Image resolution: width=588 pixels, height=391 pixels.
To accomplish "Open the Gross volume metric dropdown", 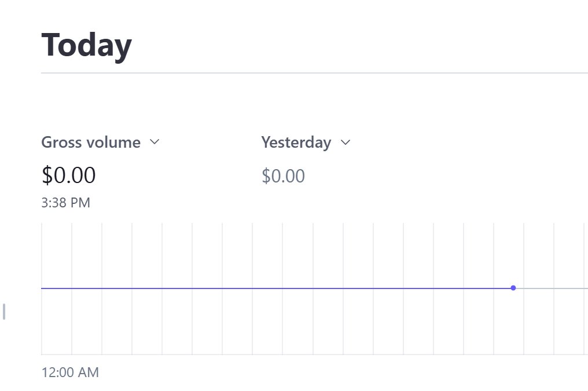I will [101, 142].
